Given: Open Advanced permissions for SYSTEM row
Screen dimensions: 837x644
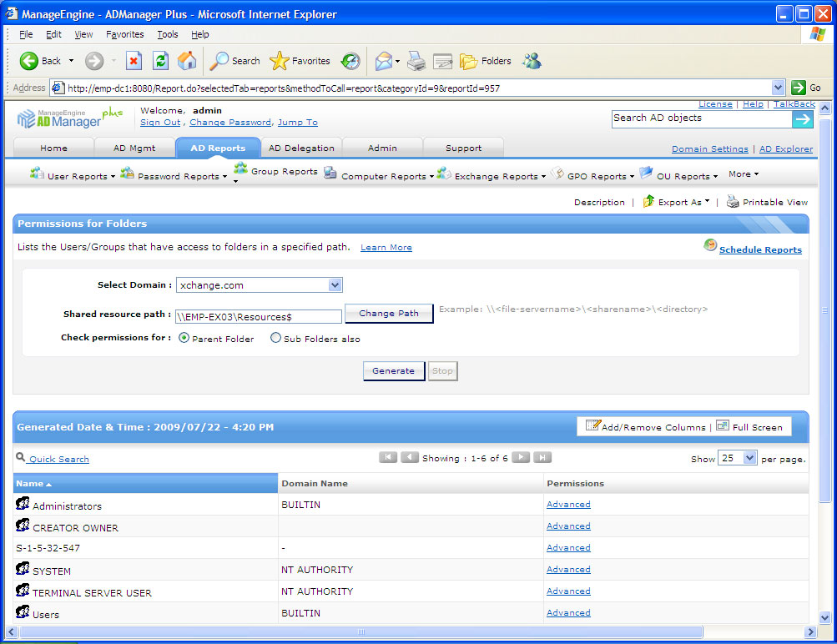Looking at the screenshot, I should 568,569.
